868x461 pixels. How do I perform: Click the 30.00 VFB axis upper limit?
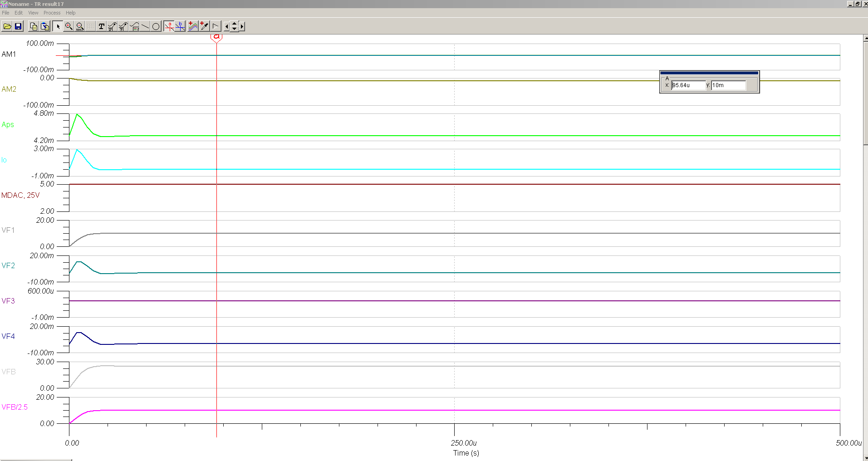pyautogui.click(x=45, y=362)
